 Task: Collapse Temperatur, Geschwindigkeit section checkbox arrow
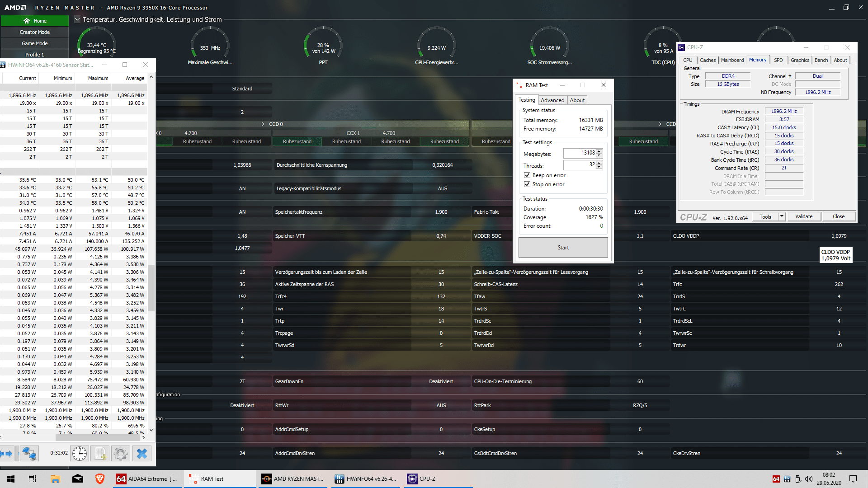tap(77, 19)
